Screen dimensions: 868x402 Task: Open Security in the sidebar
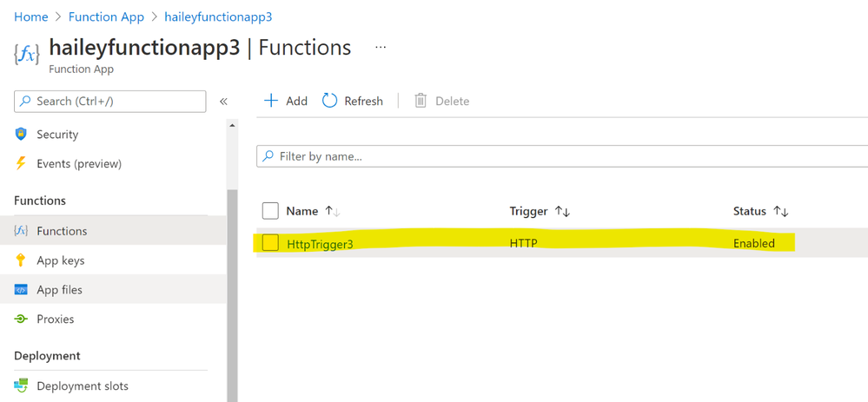pyautogui.click(x=113, y=135)
